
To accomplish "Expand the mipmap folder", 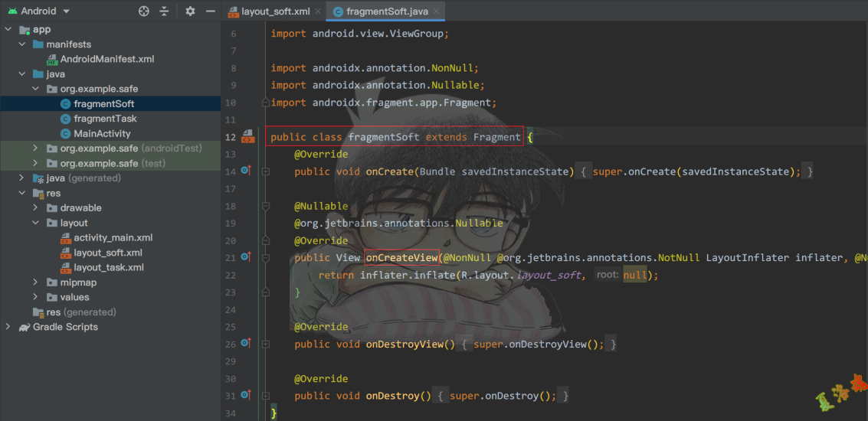I will 36,282.
